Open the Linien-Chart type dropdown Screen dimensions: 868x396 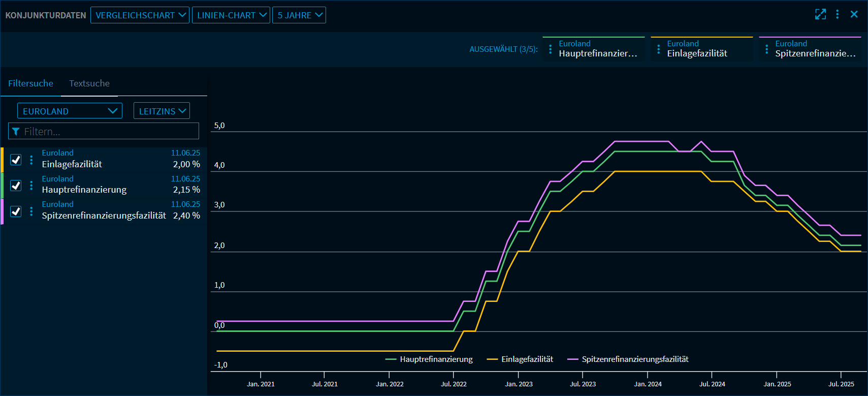(231, 15)
